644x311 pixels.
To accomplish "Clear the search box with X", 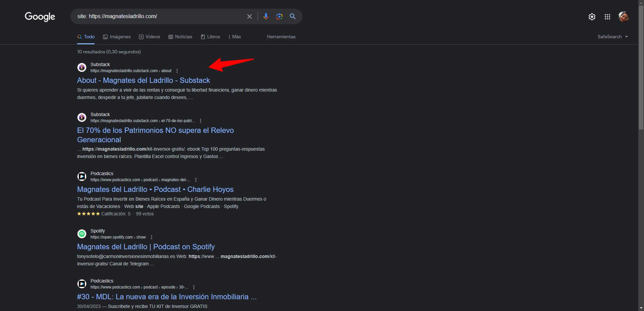I will tap(250, 16).
